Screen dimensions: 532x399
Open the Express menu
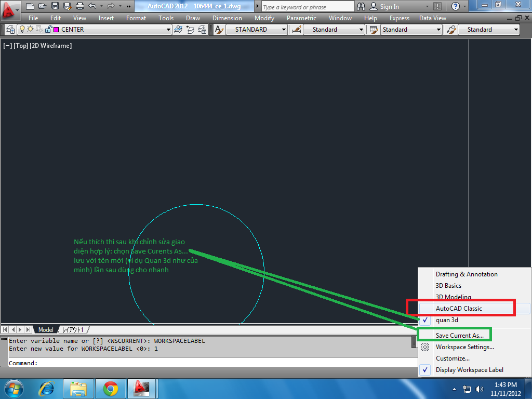(400, 18)
